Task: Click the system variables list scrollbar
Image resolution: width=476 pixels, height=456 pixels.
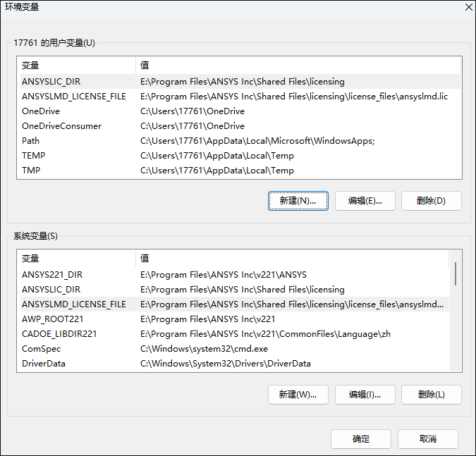Action: coord(456,311)
